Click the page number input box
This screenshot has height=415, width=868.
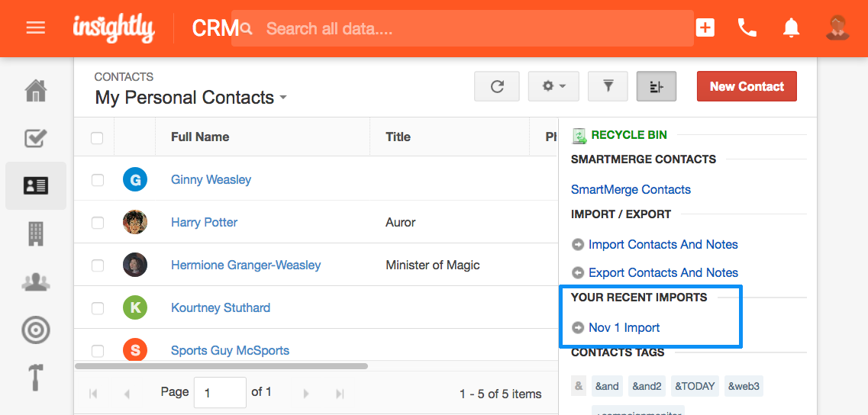pos(220,393)
